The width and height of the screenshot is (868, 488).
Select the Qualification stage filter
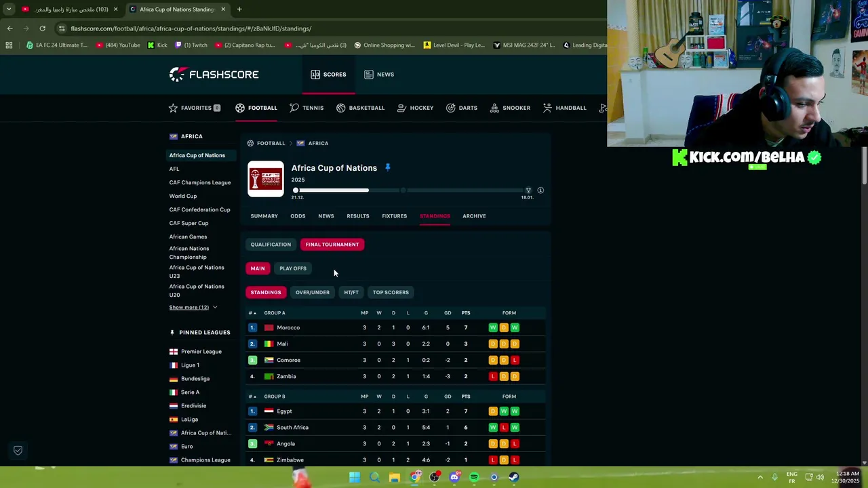[271, 245]
